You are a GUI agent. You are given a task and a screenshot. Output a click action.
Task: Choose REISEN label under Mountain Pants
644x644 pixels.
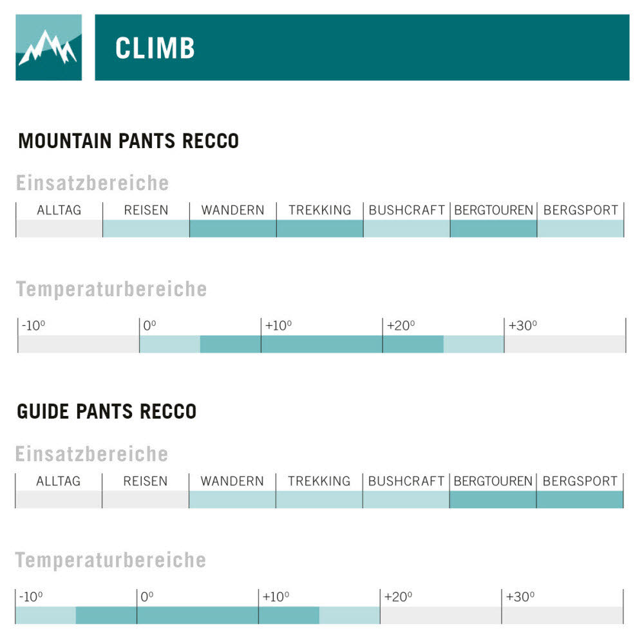click(x=146, y=210)
